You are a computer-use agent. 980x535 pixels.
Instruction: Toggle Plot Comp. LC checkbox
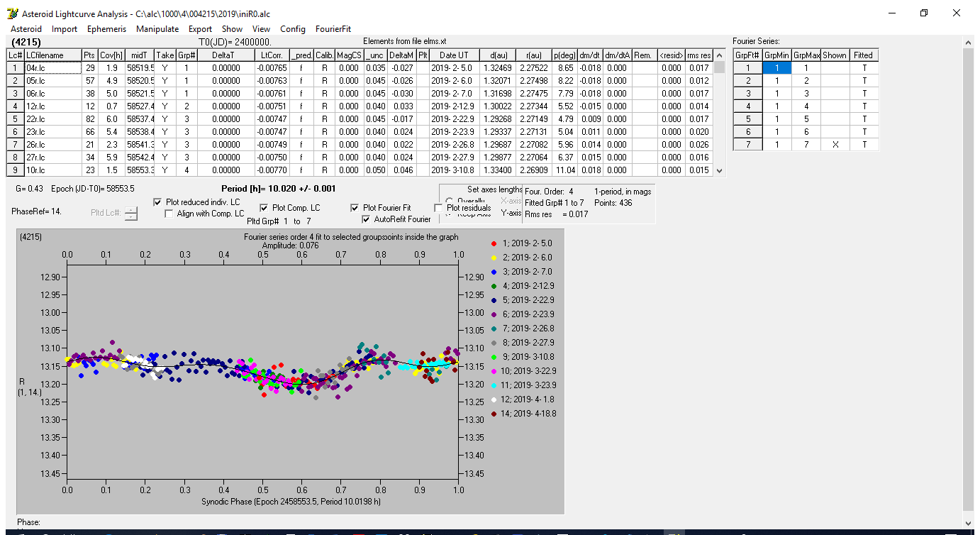click(265, 208)
